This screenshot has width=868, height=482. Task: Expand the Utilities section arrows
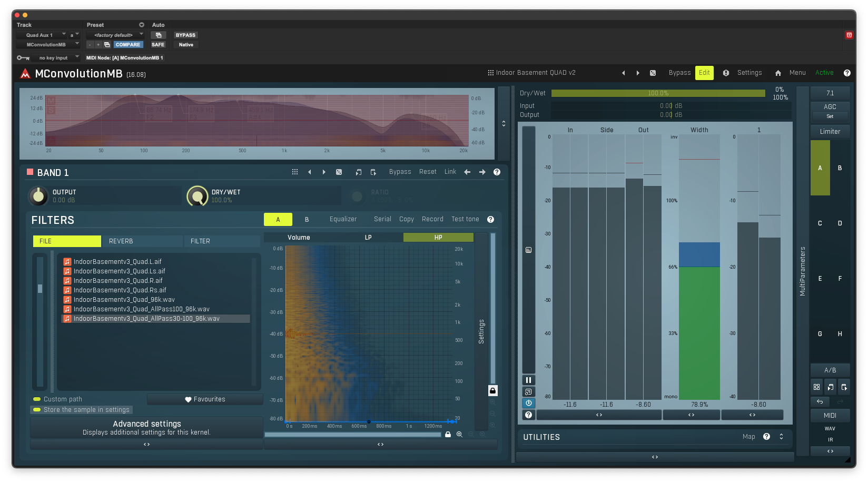click(x=782, y=437)
